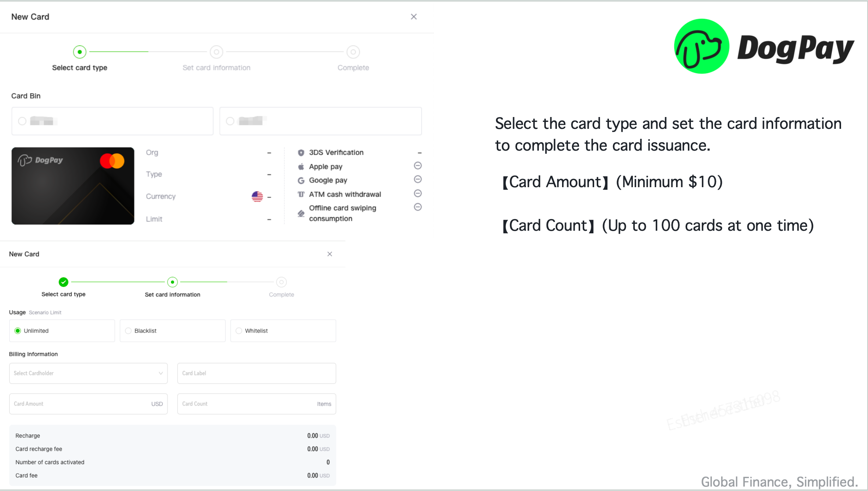Viewport: 868px width, 491px height.
Task: Click the Card fee summary label
Action: point(27,475)
